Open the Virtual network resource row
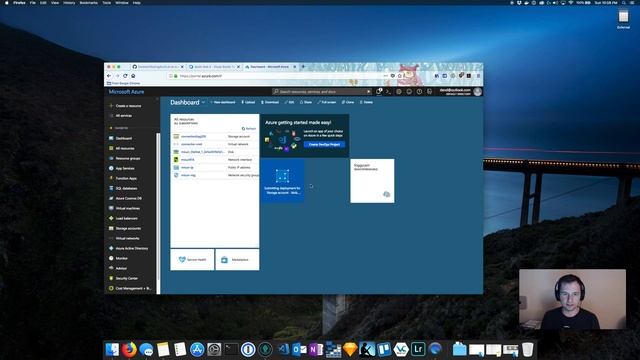 (215, 144)
